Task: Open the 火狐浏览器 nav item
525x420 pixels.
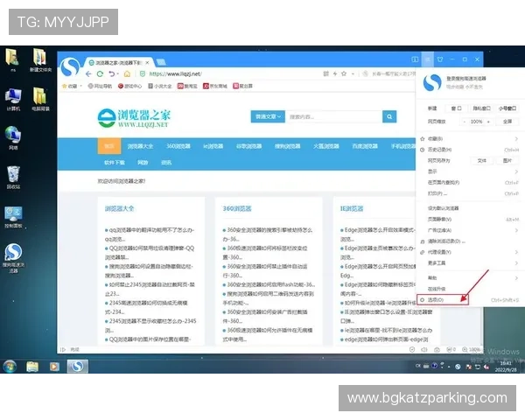Action: [326, 146]
